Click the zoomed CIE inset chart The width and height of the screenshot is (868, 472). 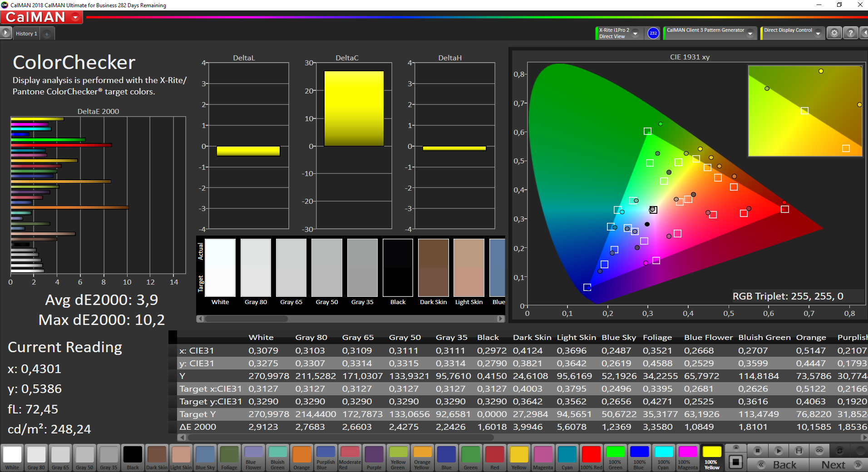(805, 111)
